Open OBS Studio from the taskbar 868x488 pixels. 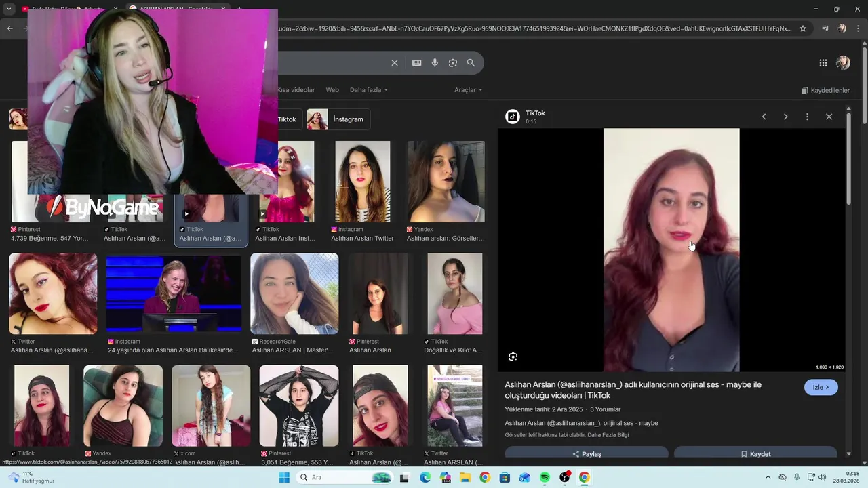pos(564,478)
